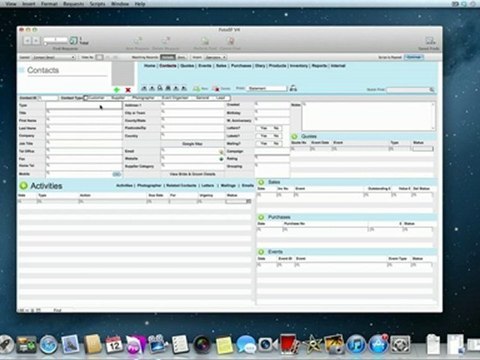This screenshot has width=480, height=360.
Task: Switch to the Quotes navigation tab
Action: point(187,66)
